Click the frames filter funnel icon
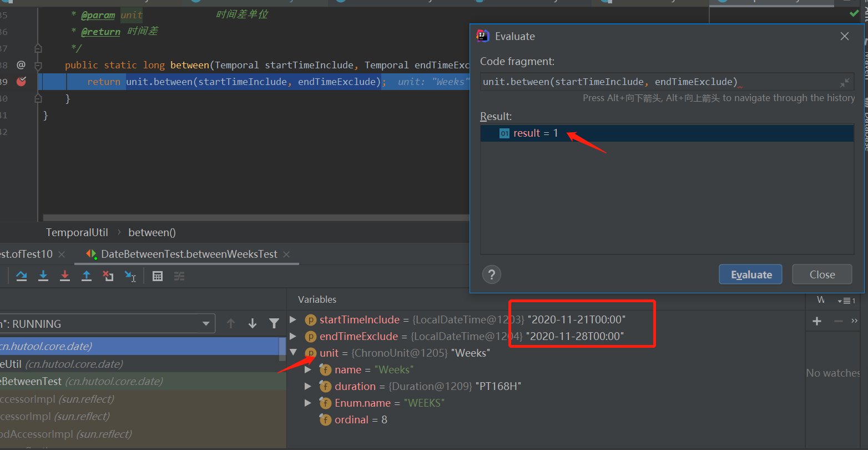The image size is (868, 450). click(274, 323)
